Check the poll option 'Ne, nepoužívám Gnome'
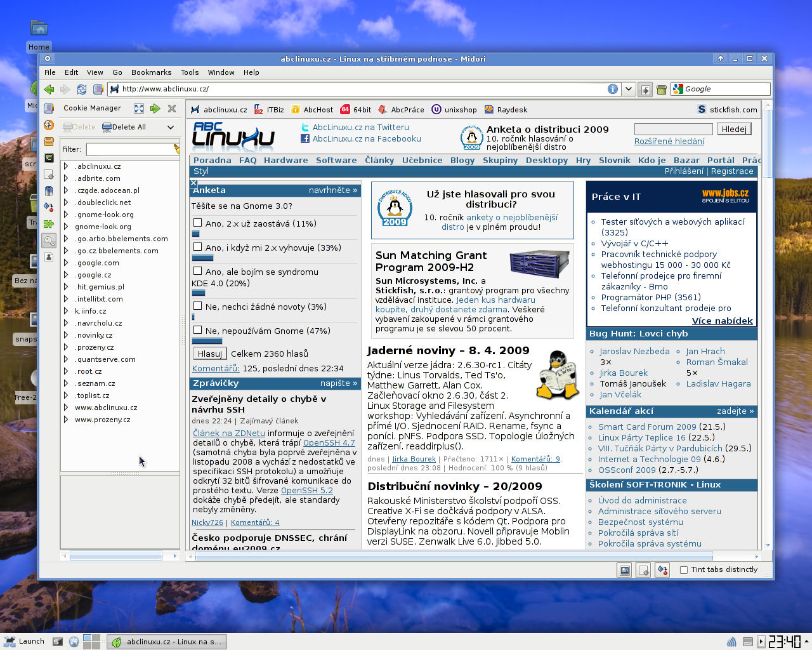812x650 pixels. (x=198, y=330)
